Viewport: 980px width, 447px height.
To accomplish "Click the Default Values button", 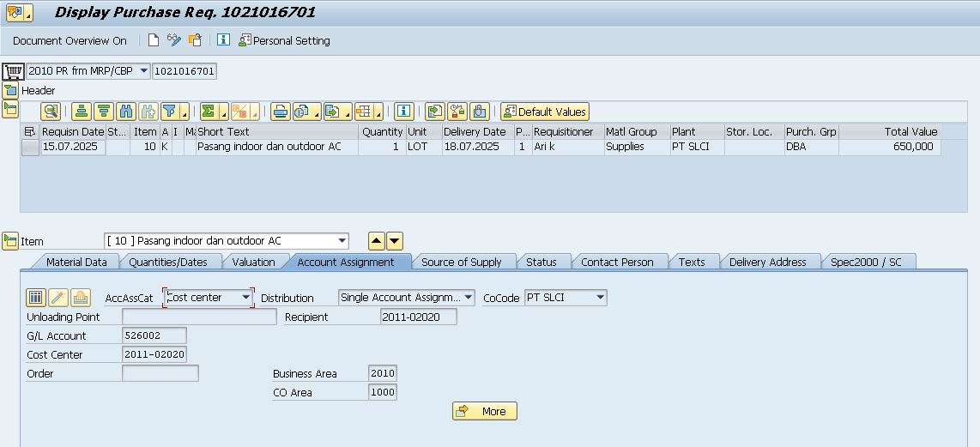I will [545, 112].
